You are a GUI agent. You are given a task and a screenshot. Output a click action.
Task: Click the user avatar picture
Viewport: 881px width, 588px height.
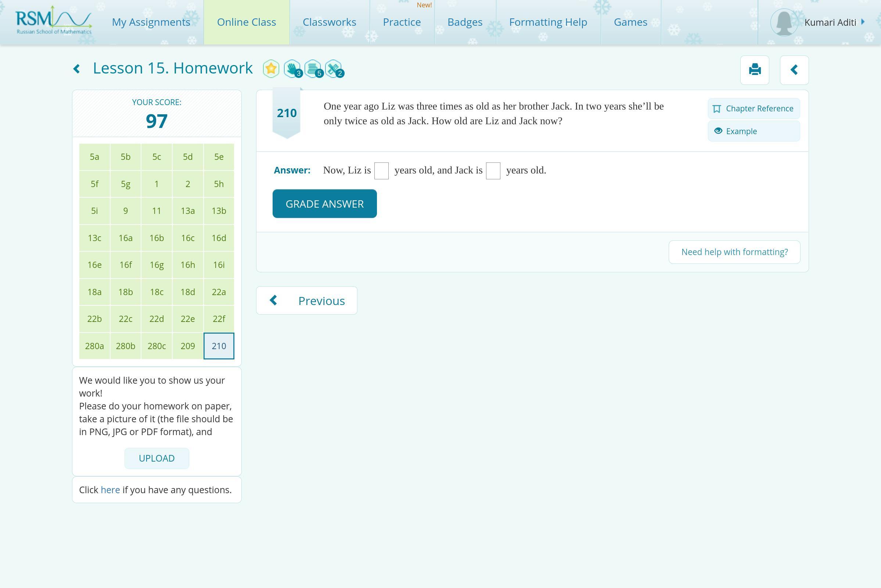tap(783, 22)
